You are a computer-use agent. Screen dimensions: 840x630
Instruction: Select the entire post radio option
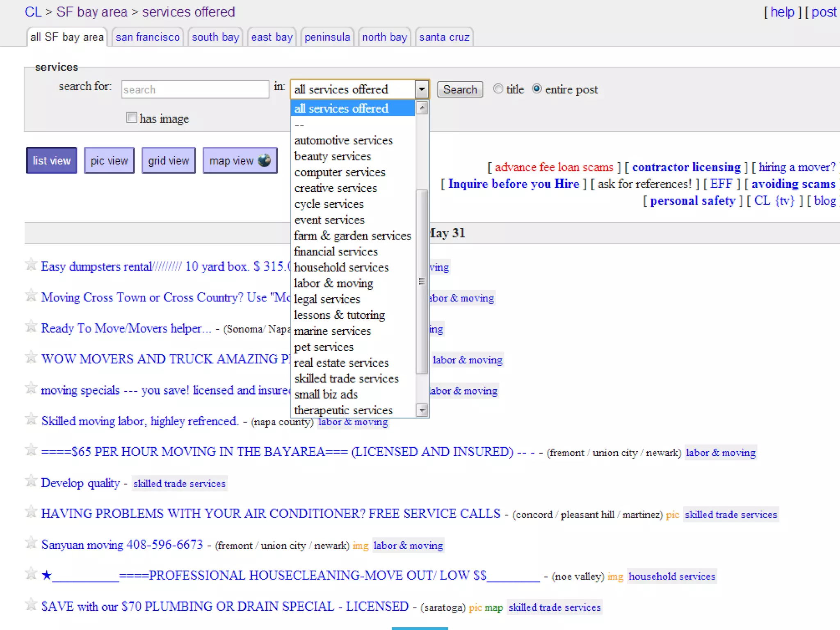click(536, 89)
